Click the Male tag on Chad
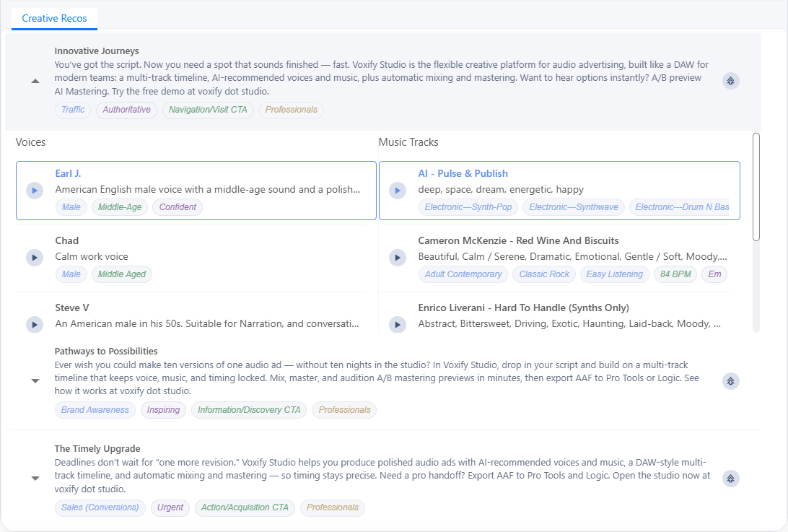Screen dimensions: 788x532 pos(71,274)
